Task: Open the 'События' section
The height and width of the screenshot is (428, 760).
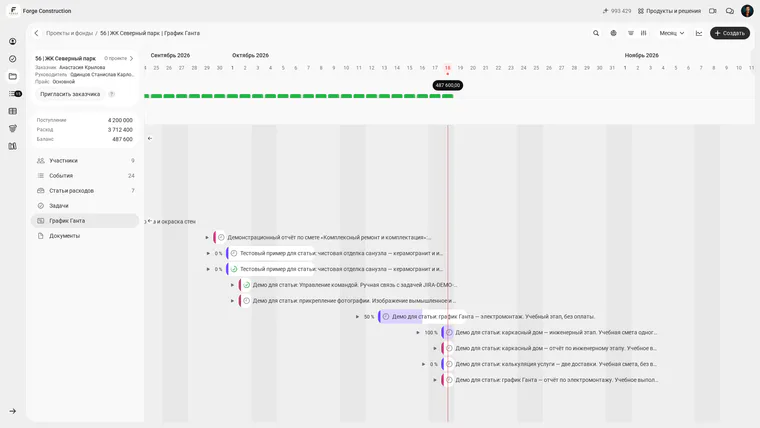Action: (x=85, y=175)
